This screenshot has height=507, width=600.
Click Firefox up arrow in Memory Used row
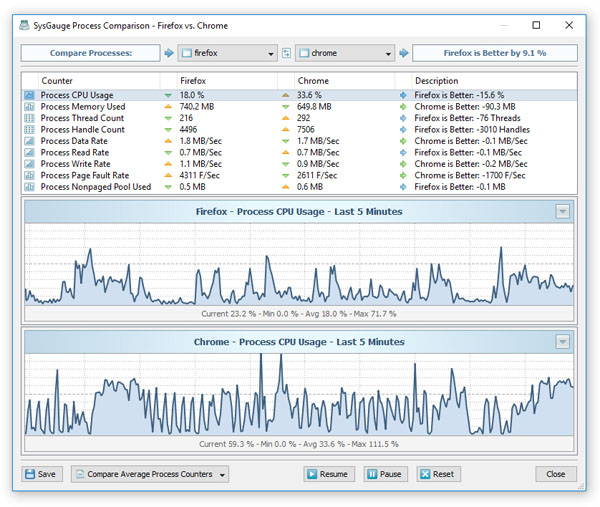click(x=168, y=106)
